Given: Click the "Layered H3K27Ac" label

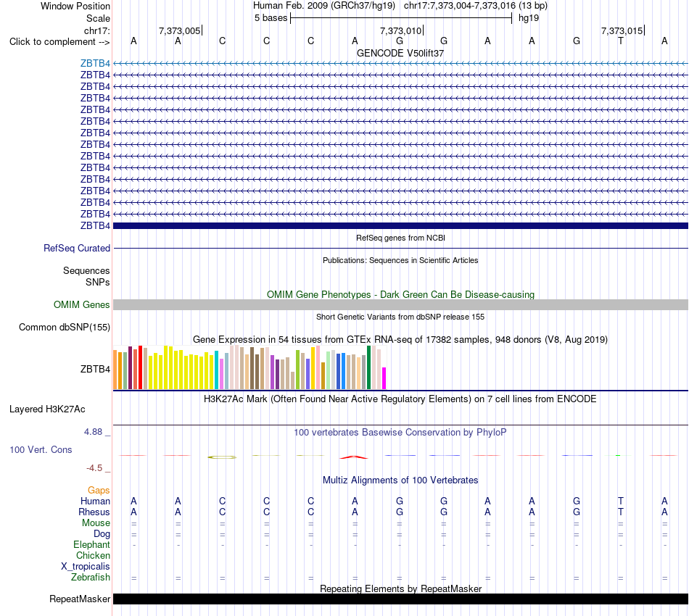Looking at the screenshot, I should 47,409.
